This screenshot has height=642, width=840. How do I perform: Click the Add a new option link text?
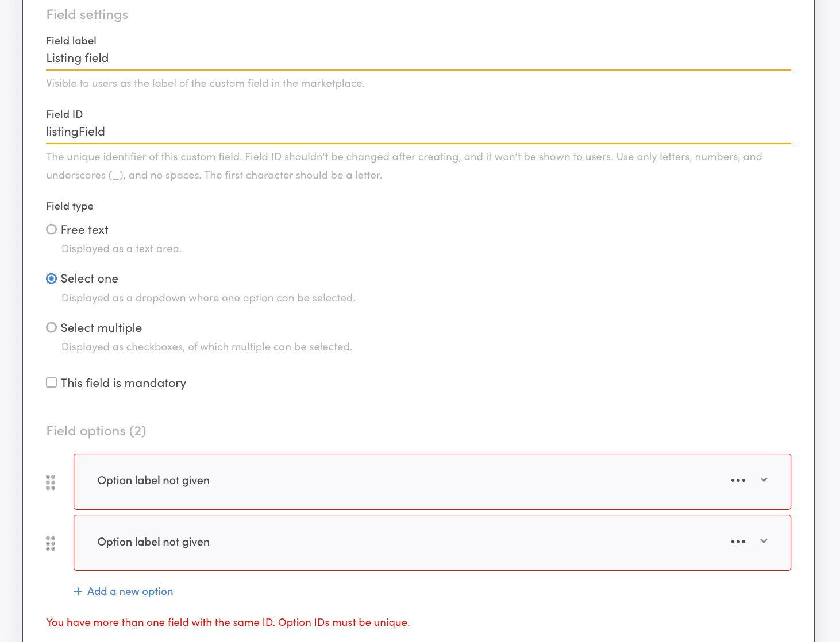click(130, 591)
